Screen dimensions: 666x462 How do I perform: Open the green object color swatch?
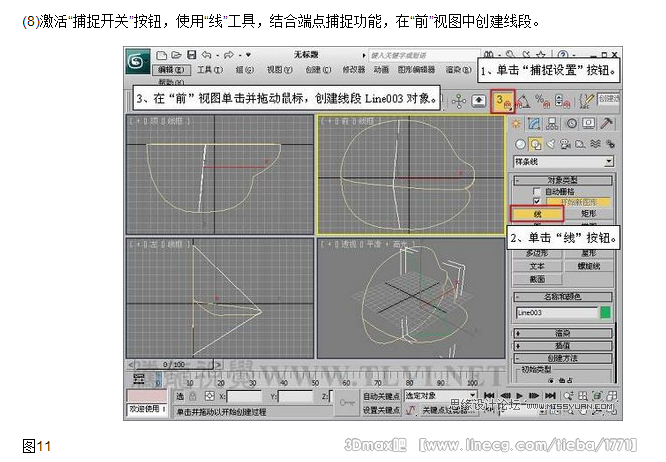[606, 313]
